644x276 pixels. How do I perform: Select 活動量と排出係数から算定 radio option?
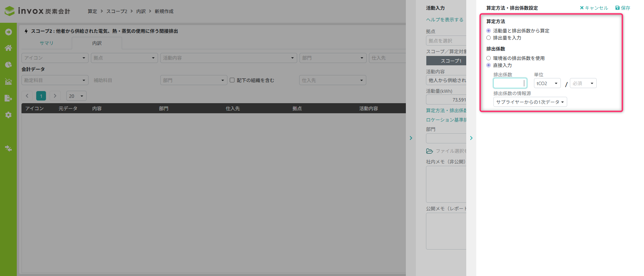tap(488, 31)
